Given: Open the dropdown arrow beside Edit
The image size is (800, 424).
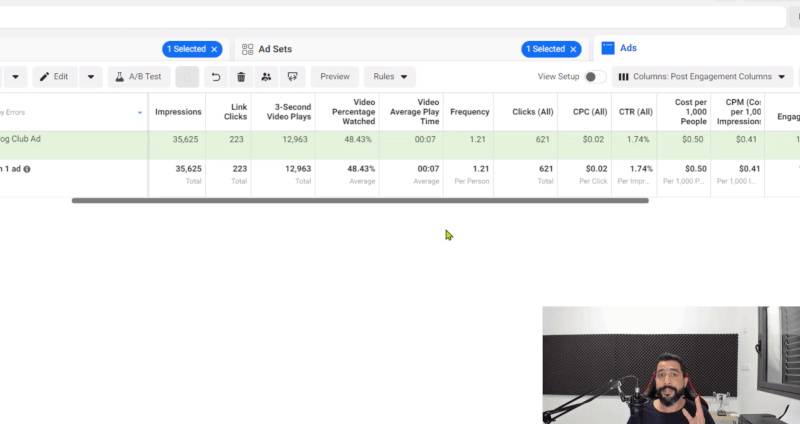Looking at the screenshot, I should click(91, 77).
